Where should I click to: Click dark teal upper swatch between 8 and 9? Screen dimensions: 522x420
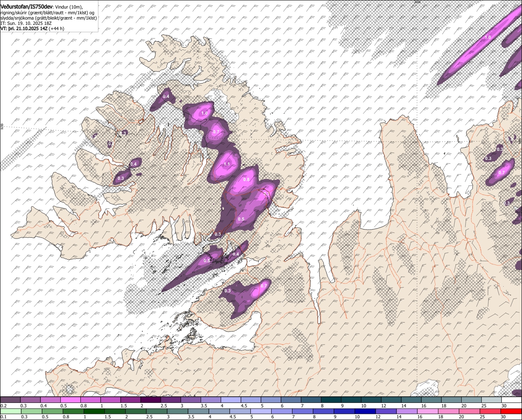pos(331,400)
